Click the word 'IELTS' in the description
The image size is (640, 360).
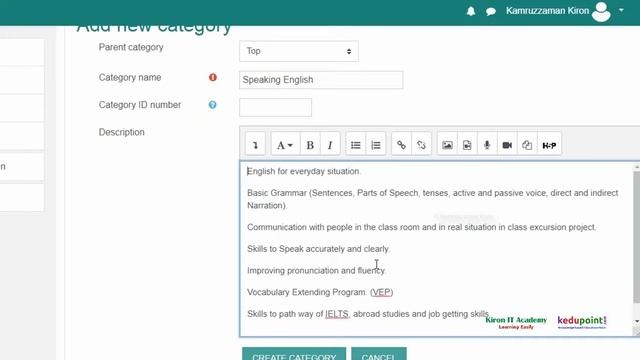(337, 314)
